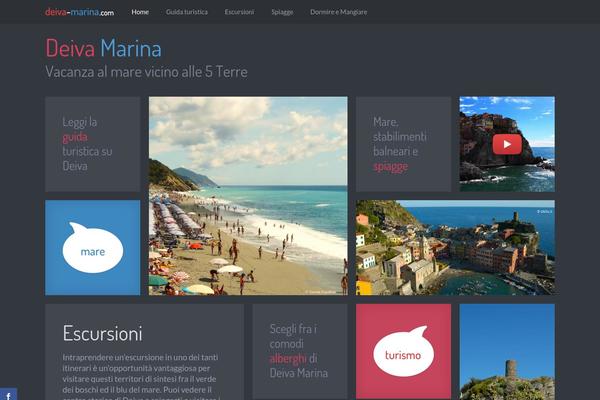
Task: Open the Guida turistica menu item
Action: click(x=187, y=12)
